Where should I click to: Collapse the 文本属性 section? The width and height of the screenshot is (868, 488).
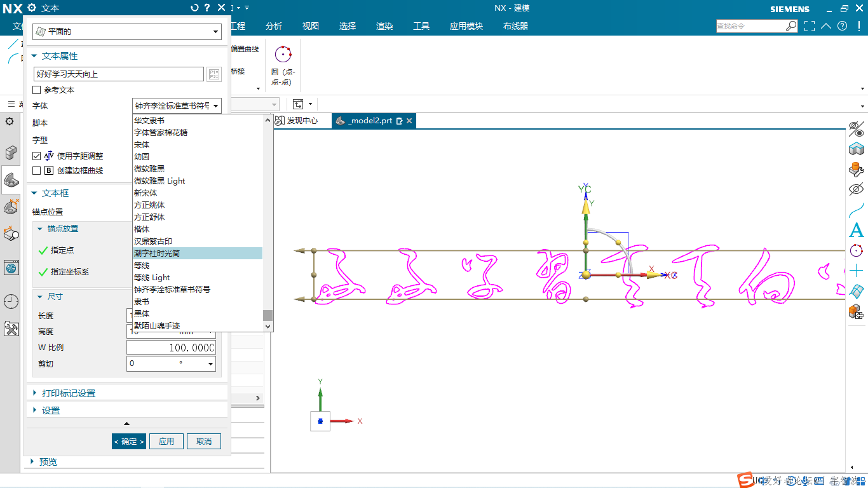click(x=34, y=57)
